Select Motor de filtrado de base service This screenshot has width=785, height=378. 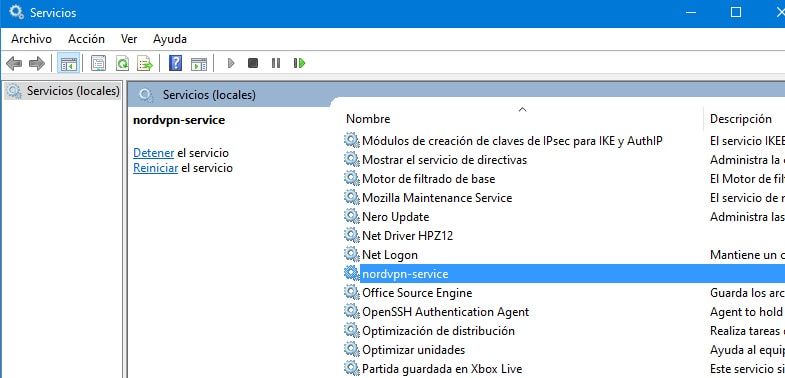point(429,179)
